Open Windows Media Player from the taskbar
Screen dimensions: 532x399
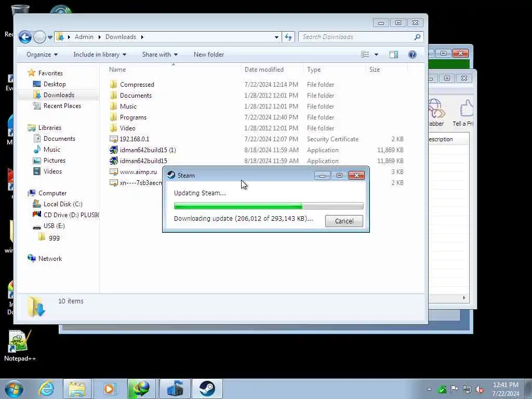click(109, 389)
